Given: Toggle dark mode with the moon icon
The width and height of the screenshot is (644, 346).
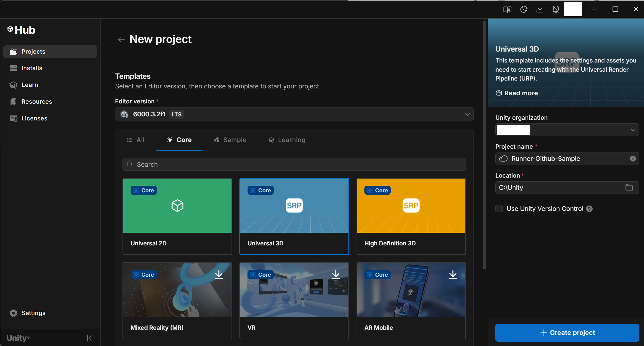Looking at the screenshot, I should (524, 9).
